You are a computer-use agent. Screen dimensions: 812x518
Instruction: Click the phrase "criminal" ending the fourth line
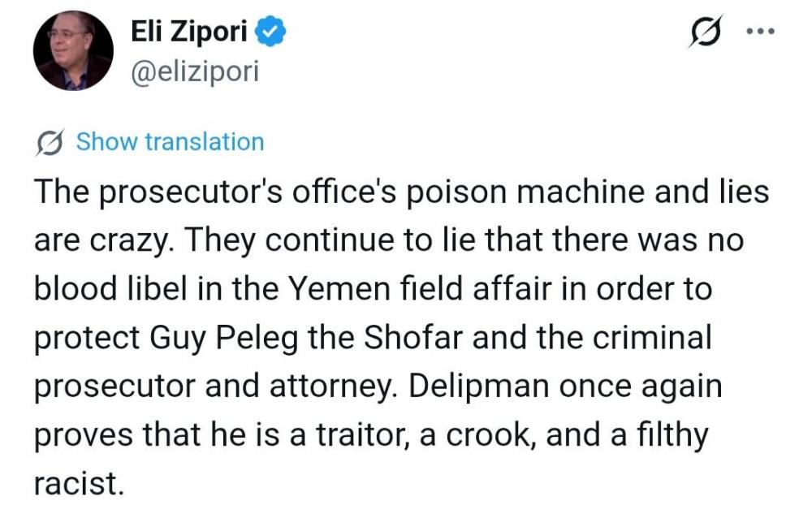649,338
